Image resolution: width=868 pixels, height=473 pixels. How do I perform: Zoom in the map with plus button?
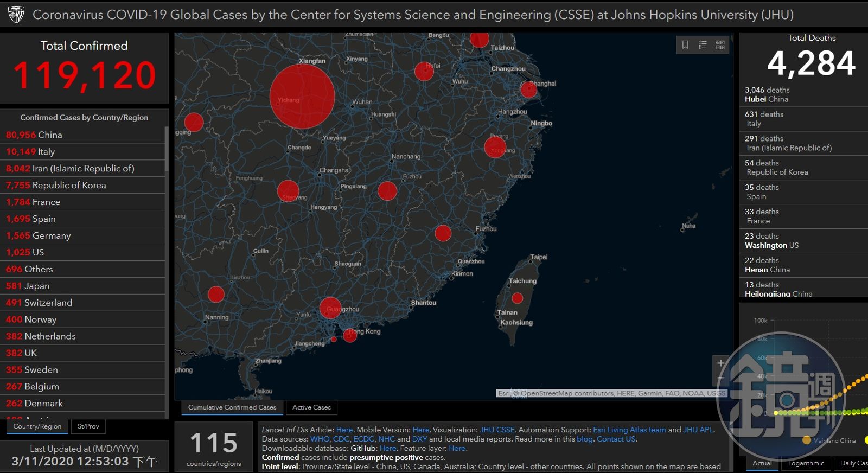(x=720, y=363)
